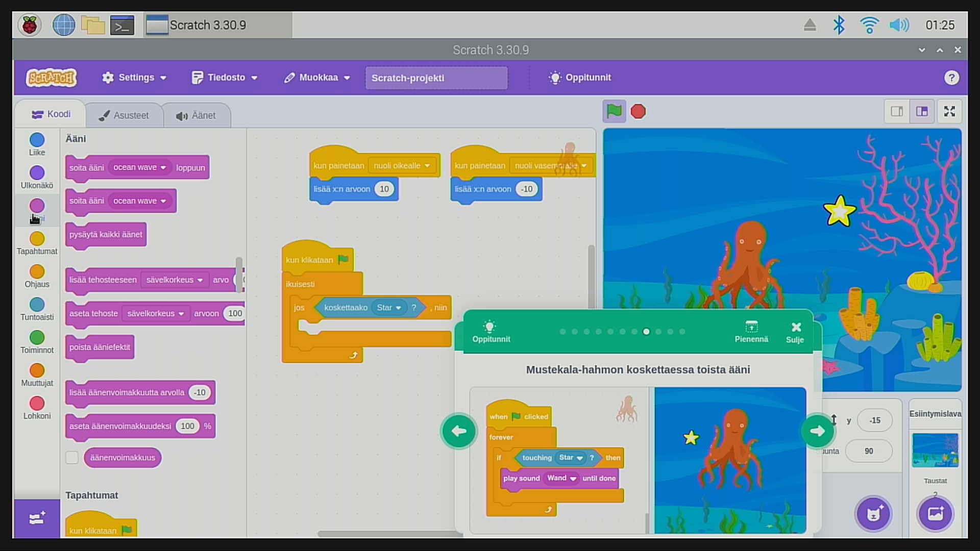
Task: Click last tutorial progress dot
Action: point(682,332)
